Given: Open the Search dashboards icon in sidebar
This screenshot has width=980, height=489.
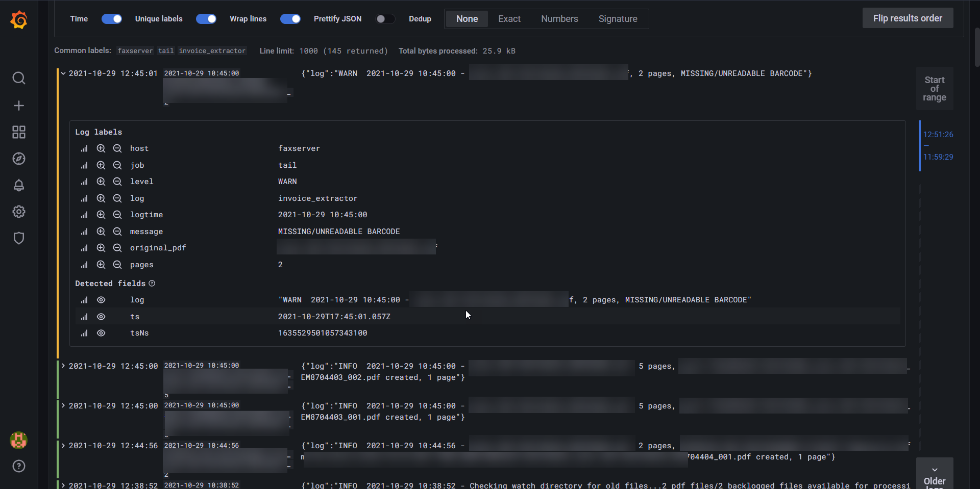Looking at the screenshot, I should coord(19,78).
